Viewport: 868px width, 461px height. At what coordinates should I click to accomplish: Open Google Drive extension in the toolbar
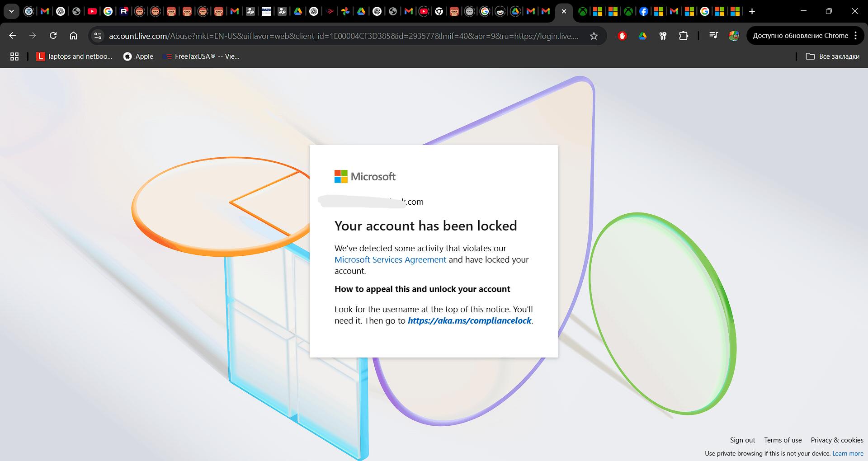coord(642,36)
